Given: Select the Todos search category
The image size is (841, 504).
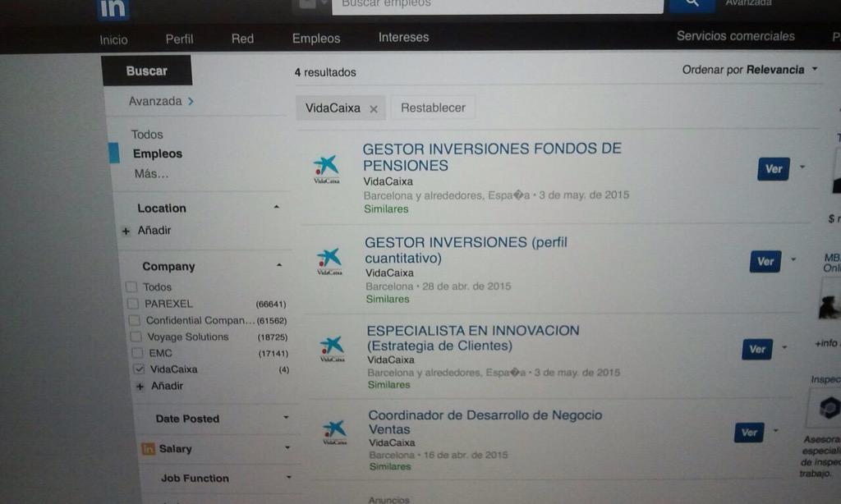Looking at the screenshot, I should click(x=147, y=135).
